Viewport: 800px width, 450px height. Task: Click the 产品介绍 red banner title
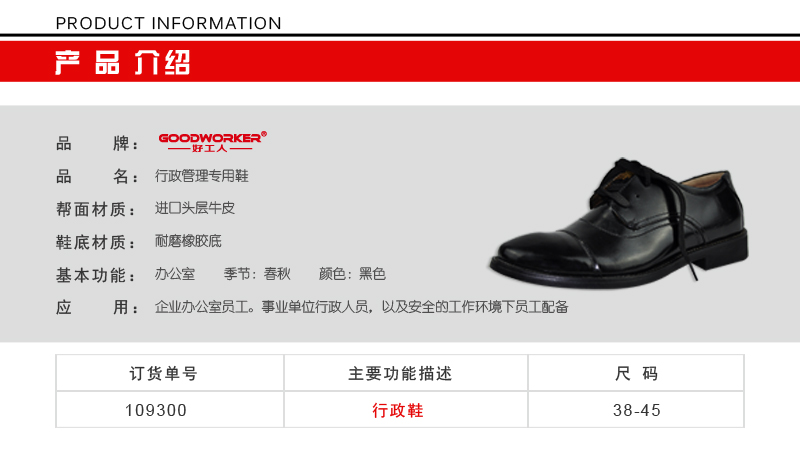pos(122,63)
